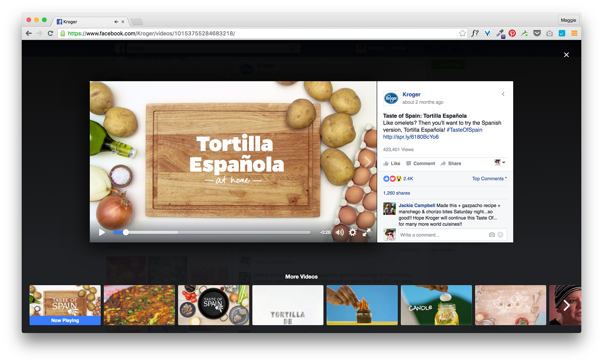Mute the video volume speaker icon
Screen dimensions: 603x364
[340, 232]
